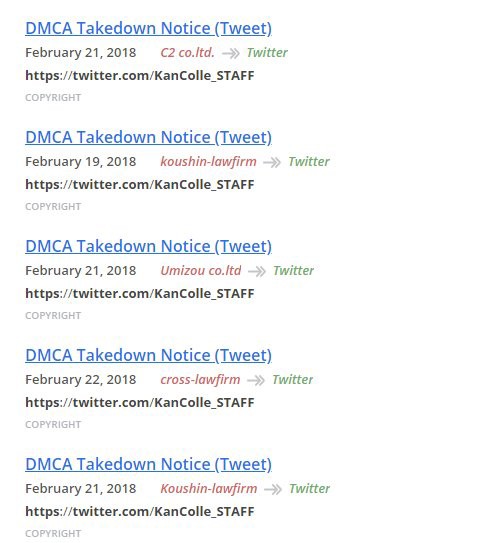480x543 pixels.
Task: Open the DMCA notice dated February 19, 2018
Action: [148, 137]
